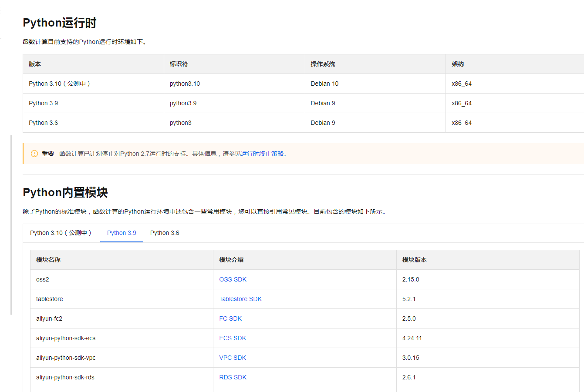Click the orange warning icon beside 重要

(x=34, y=154)
